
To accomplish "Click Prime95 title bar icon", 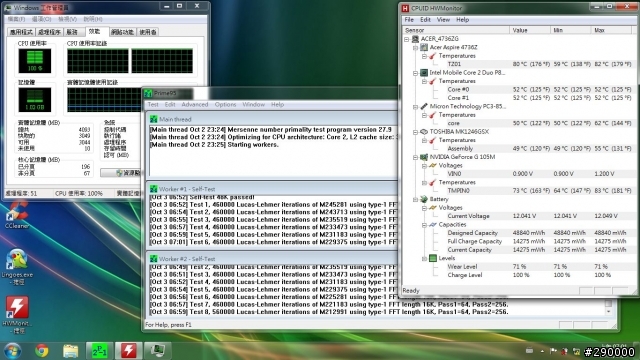I will [x=148, y=93].
